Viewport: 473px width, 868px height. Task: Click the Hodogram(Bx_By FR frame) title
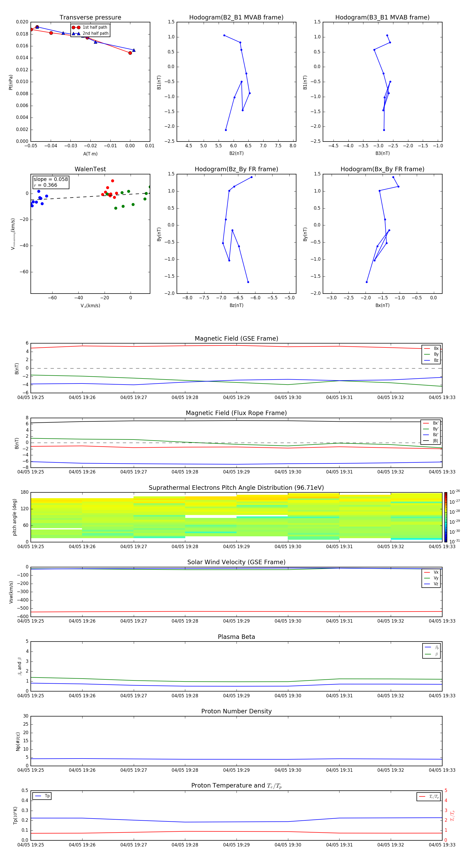(382, 169)
